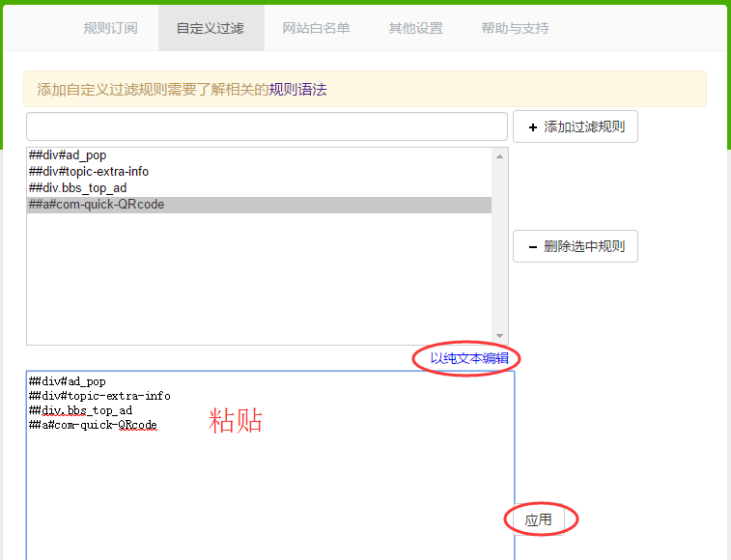Place cursor on ##div.bbs_top_ad line in textarea
The height and width of the screenshot is (560, 731).
coord(80,410)
